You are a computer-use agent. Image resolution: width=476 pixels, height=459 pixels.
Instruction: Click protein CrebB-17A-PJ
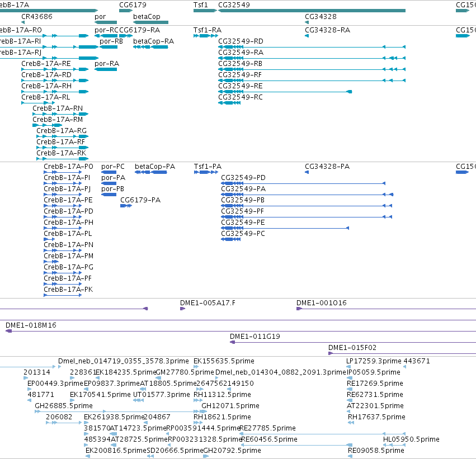(67, 189)
